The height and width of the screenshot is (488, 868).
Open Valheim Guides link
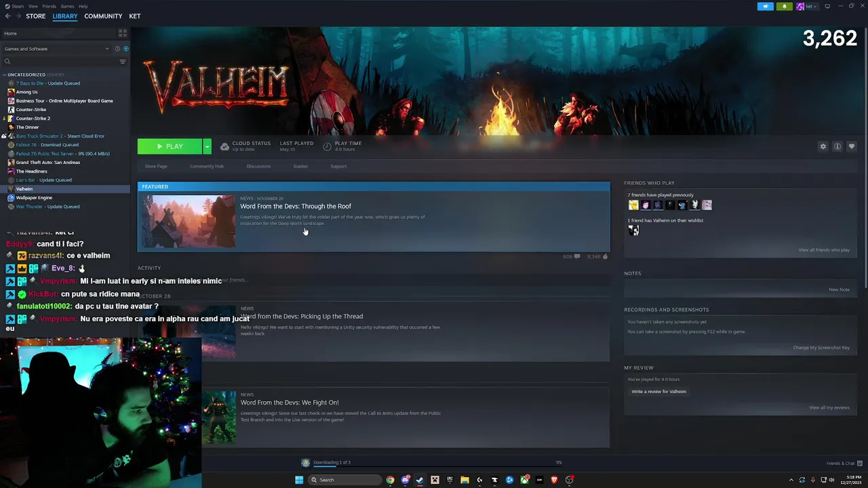[x=300, y=166]
